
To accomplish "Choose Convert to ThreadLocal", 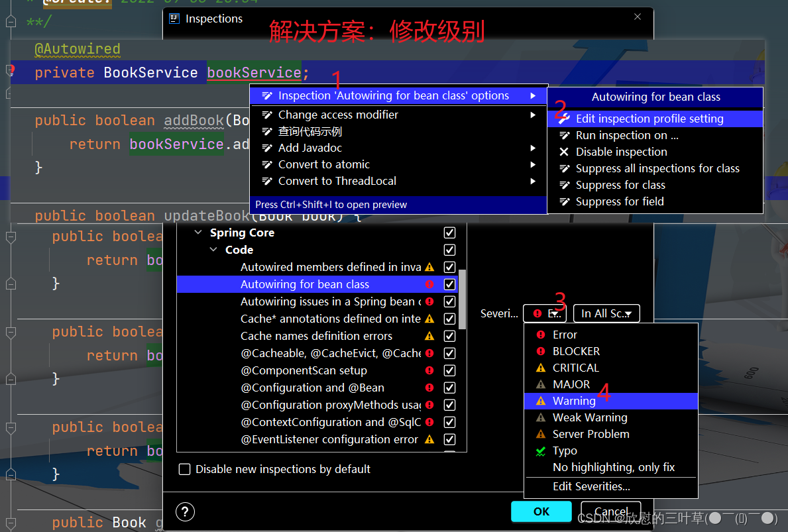I will point(398,182).
